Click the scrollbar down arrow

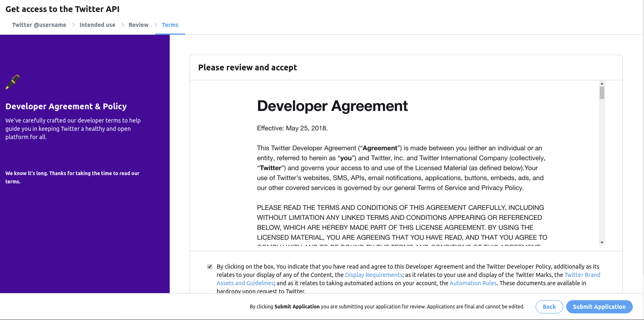coord(602,242)
